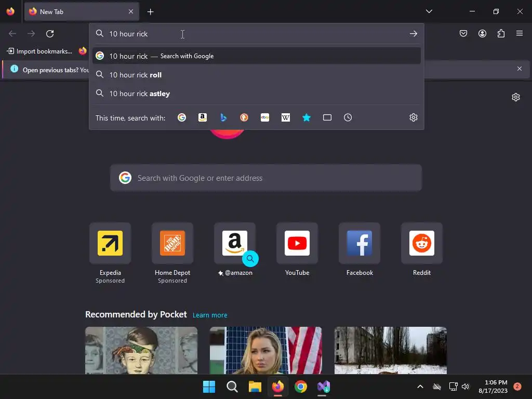The width and height of the screenshot is (532, 399).
Task: Go forward with the forward arrow
Action: coord(31,34)
